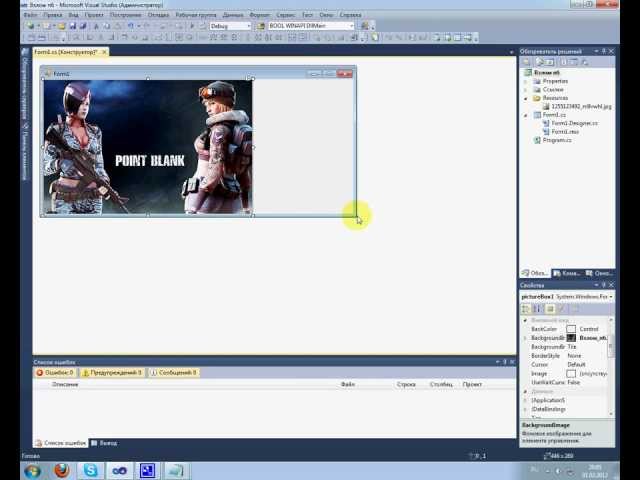640x480 pixels.
Task: Click the BackgroundImage thumbnail swatch
Action: coord(571,338)
